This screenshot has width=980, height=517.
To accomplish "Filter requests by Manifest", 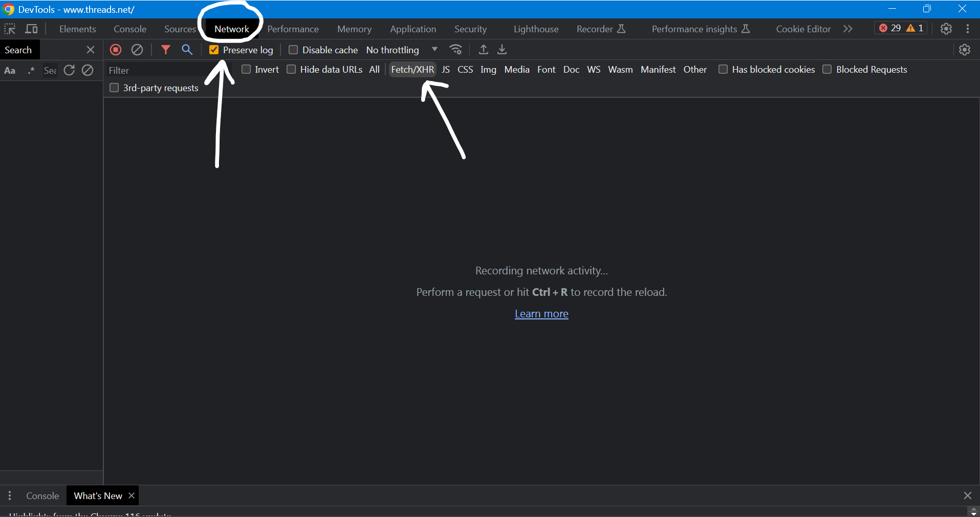I will click(658, 69).
